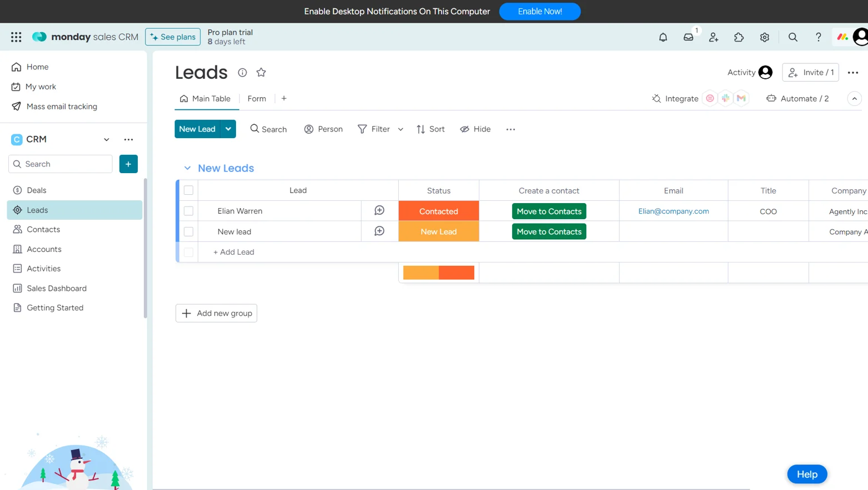Viewport: 868px width, 490px height.
Task: Open the waffle apps grid icon
Action: 16,37
